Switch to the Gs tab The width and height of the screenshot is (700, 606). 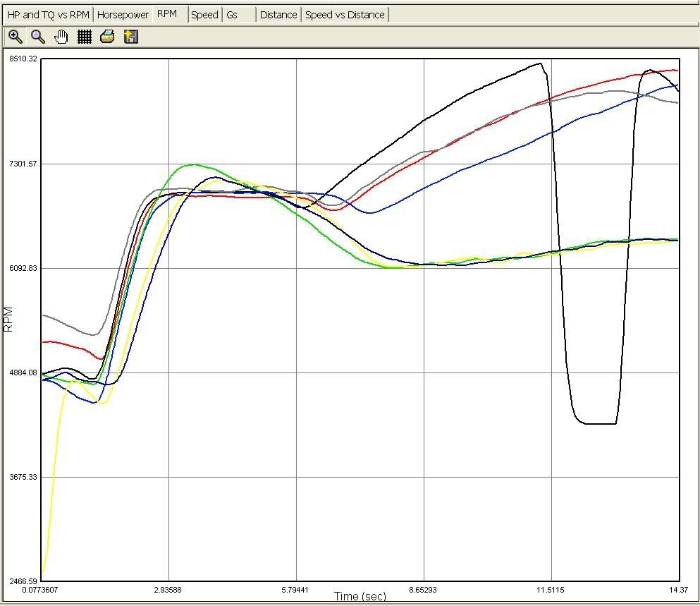point(239,15)
